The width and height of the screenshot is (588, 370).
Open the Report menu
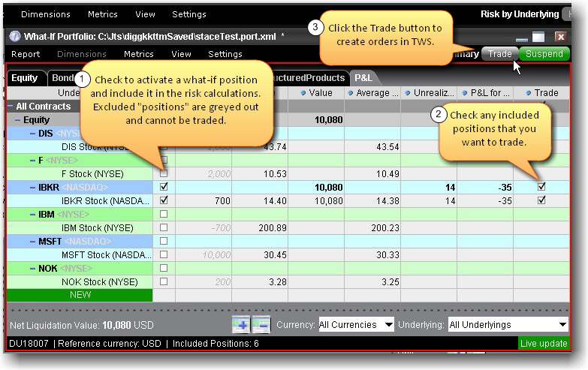click(26, 54)
